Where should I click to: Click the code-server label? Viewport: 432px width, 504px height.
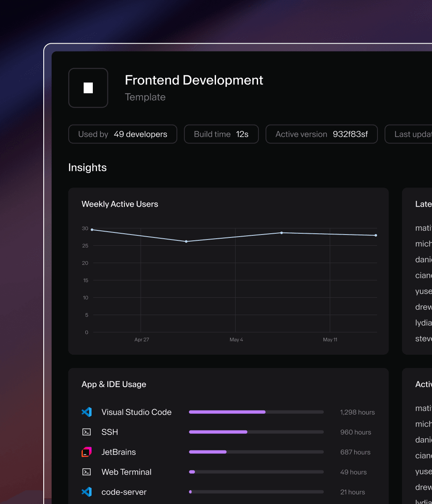pos(124,492)
